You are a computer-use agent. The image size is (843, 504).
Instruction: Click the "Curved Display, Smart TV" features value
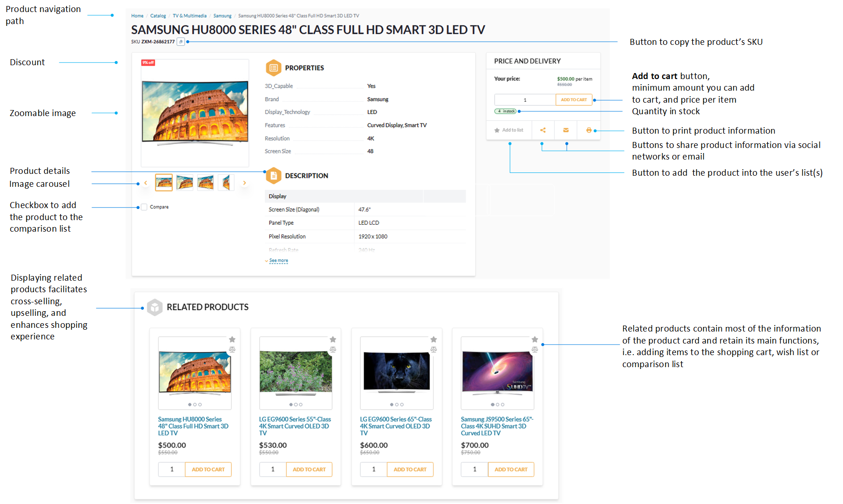pyautogui.click(x=397, y=125)
